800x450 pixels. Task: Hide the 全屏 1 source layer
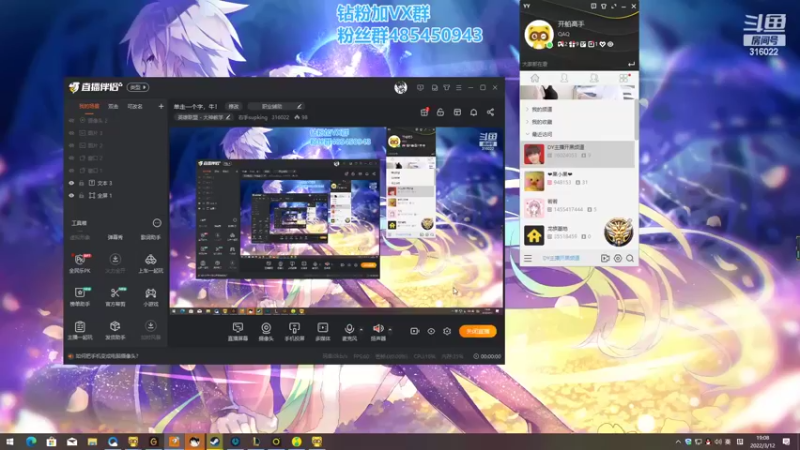pyautogui.click(x=71, y=195)
